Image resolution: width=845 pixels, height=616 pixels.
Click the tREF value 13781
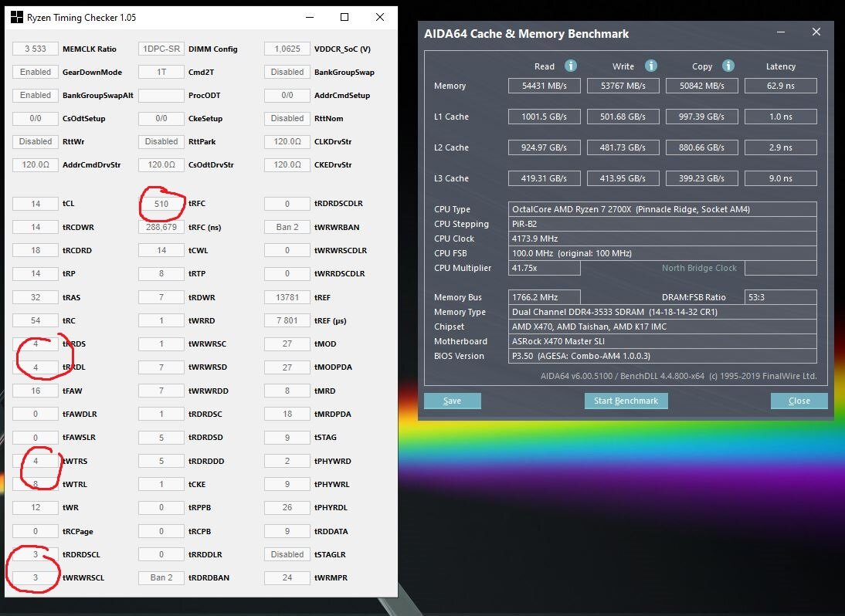click(287, 296)
